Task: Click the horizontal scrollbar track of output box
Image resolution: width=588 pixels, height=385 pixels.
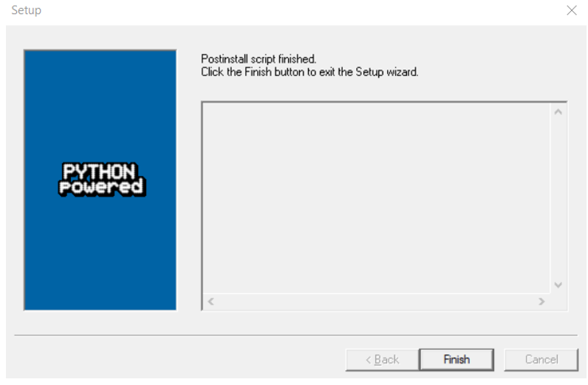Action: pyautogui.click(x=376, y=301)
